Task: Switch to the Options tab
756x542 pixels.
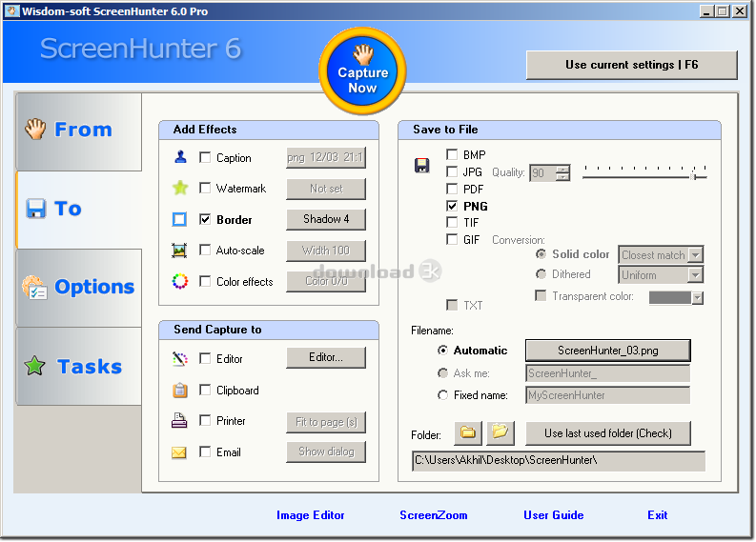Action: click(78, 288)
